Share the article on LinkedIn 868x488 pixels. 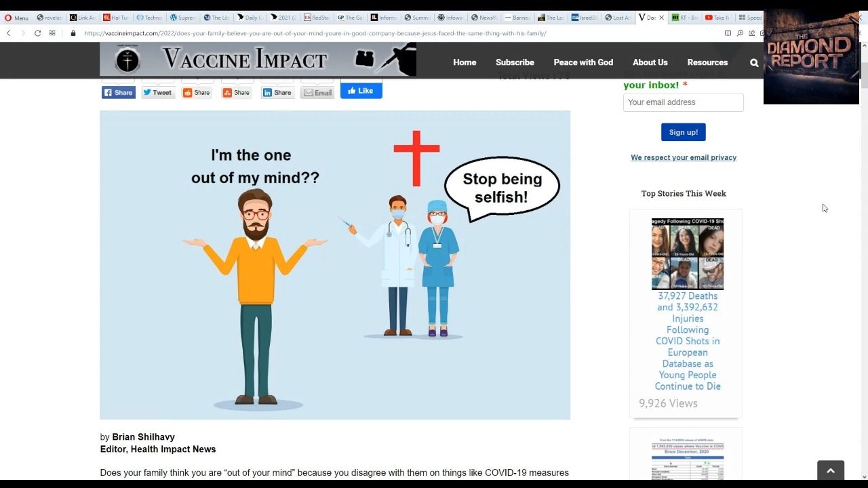(277, 93)
